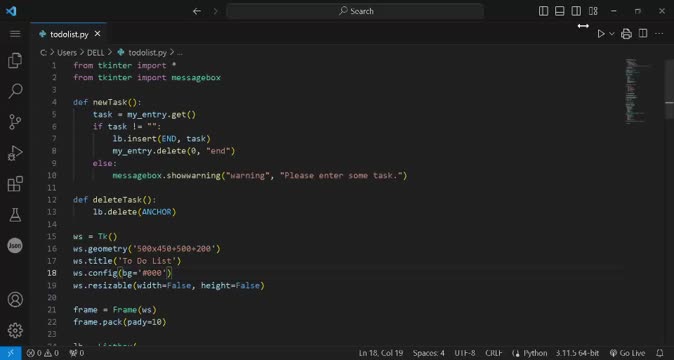This screenshot has height=360, width=674.
Task: Click on the messagebox.showwarning code line
Action: pyautogui.click(x=260, y=175)
